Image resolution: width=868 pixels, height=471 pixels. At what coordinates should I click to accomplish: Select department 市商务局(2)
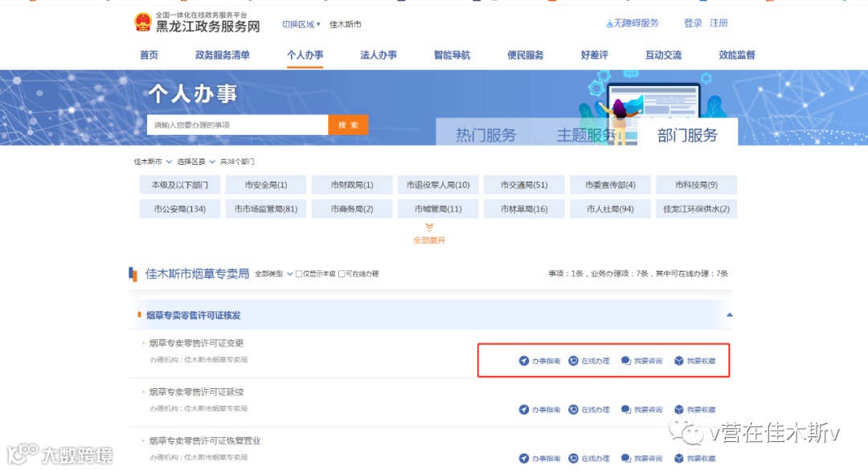tap(352, 209)
